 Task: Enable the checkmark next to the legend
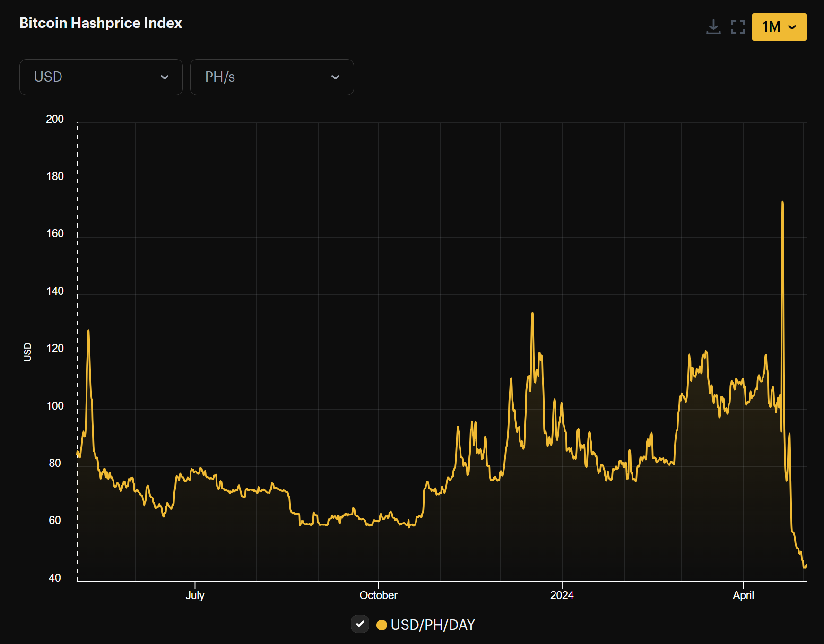pyautogui.click(x=360, y=624)
